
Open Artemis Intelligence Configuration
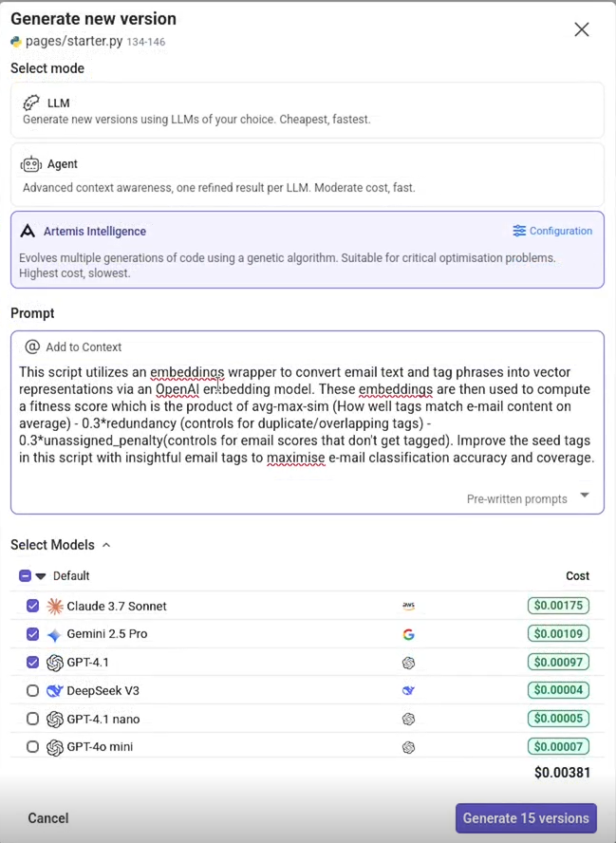click(x=551, y=231)
